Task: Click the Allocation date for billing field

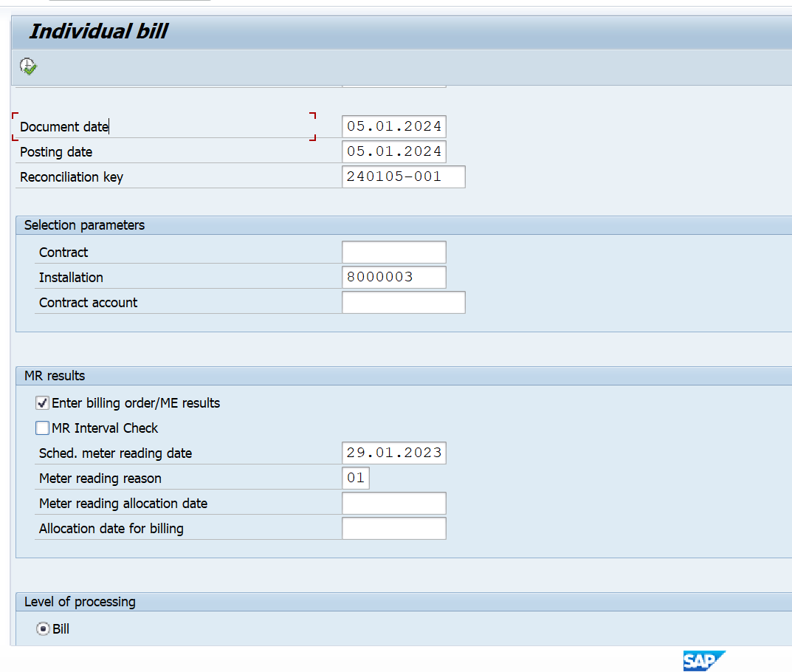Action: (394, 529)
